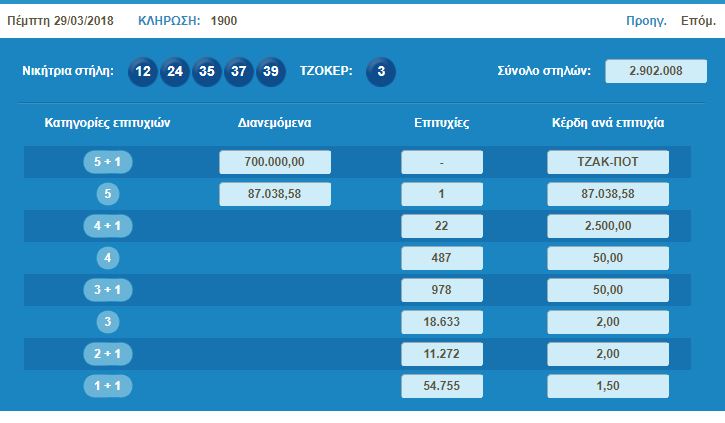Click the 5 + 1 category badge
The height and width of the screenshot is (423, 725).
click(108, 162)
